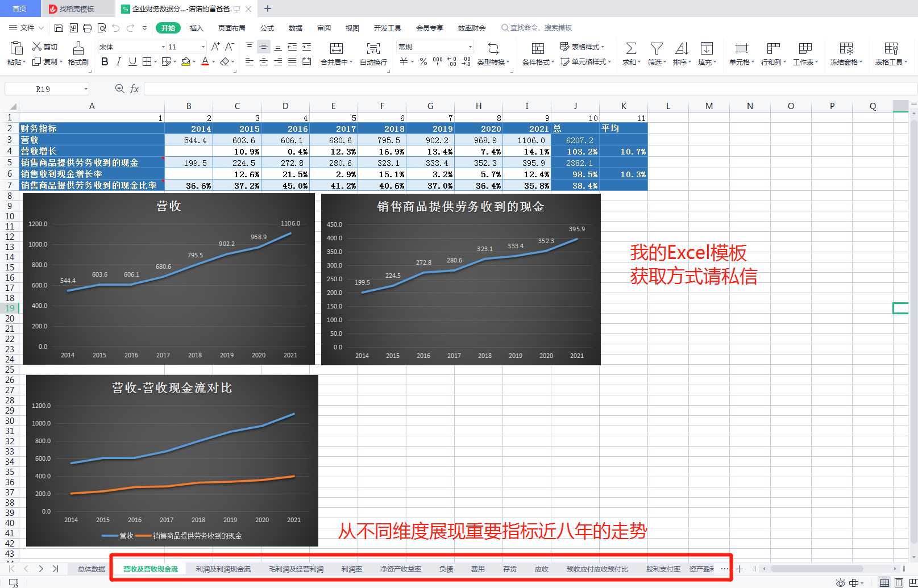Expand the Name Box dropdown arrow
The width and height of the screenshot is (918, 588).
(86, 89)
